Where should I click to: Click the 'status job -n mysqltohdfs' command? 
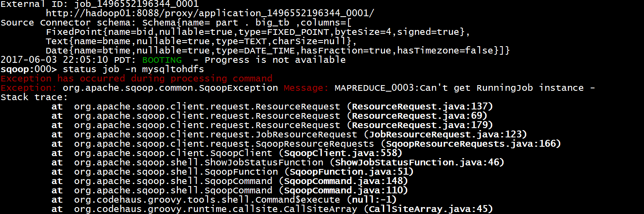(133, 69)
